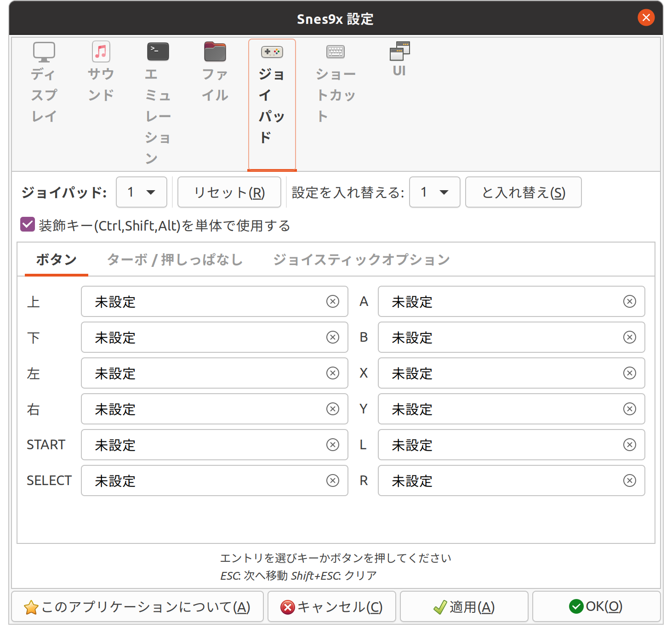This screenshot has width=672, height=633.
Task: Click the 適用(A) button
Action: 464,607
